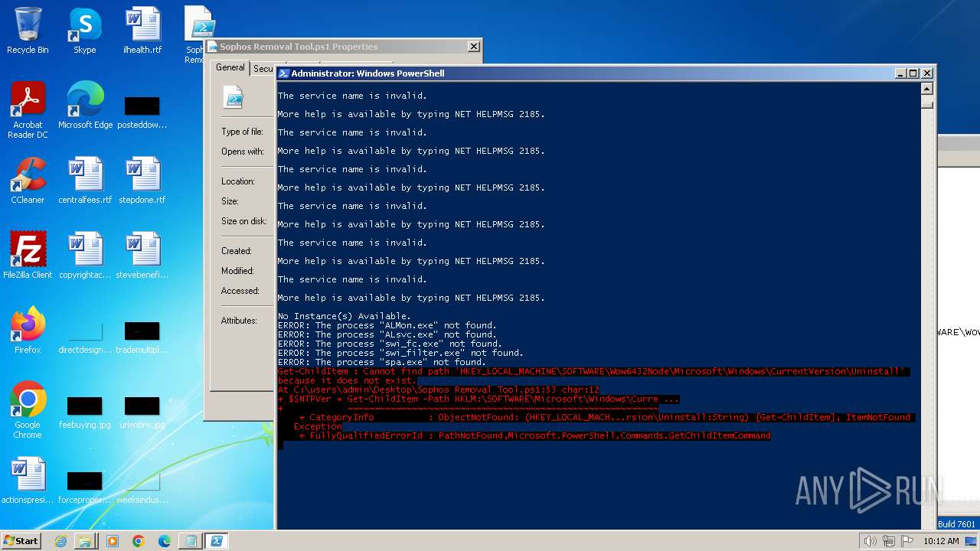Image resolution: width=980 pixels, height=551 pixels.
Task: Open Google Chrome from the taskbar
Action: point(139,541)
